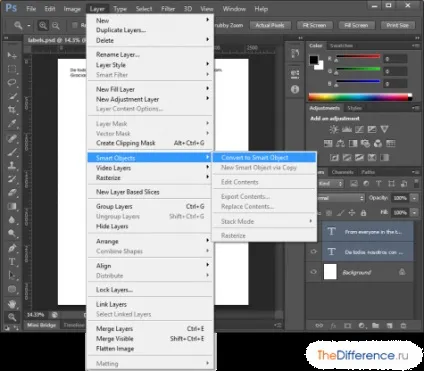This screenshot has height=371, width=424.
Task: Select the Gradient tool
Action: pos(12,207)
